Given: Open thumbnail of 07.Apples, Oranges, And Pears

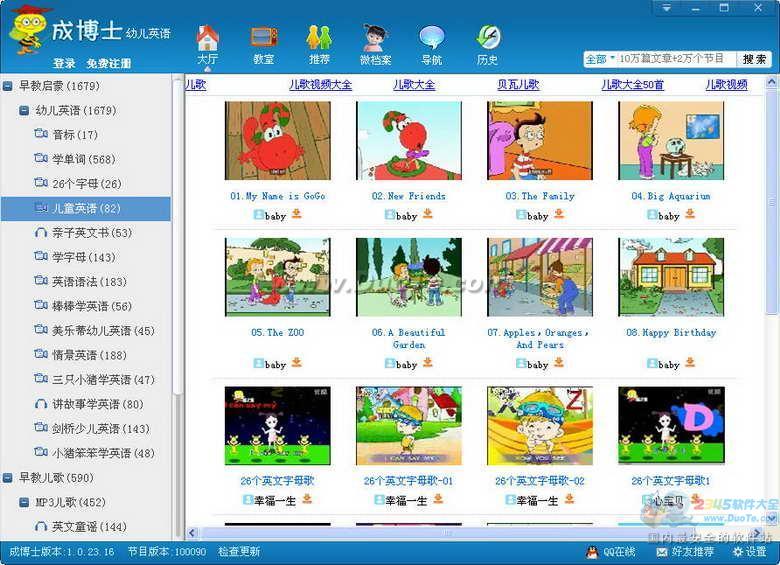Looking at the screenshot, I should click(540, 277).
